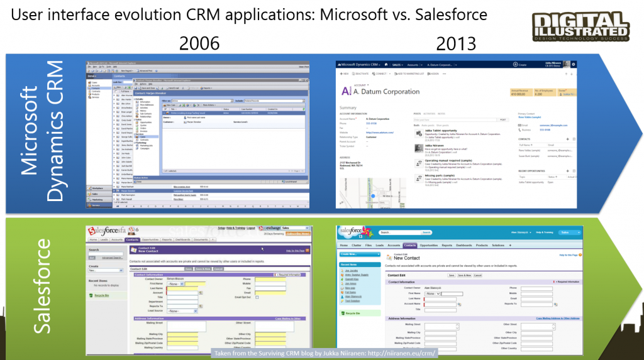
Task: Click Save in Salesforce 2013 Contact Edit
Action: point(452,275)
